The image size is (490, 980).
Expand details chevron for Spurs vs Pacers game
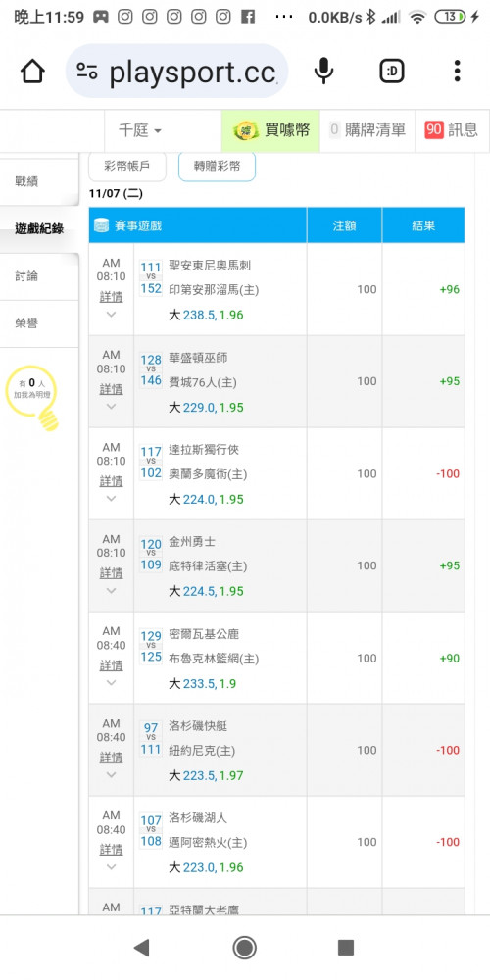[112, 315]
